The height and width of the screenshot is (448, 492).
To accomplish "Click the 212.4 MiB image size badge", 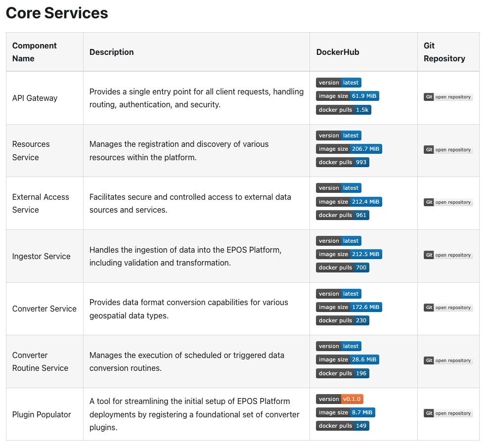I will (349, 202).
